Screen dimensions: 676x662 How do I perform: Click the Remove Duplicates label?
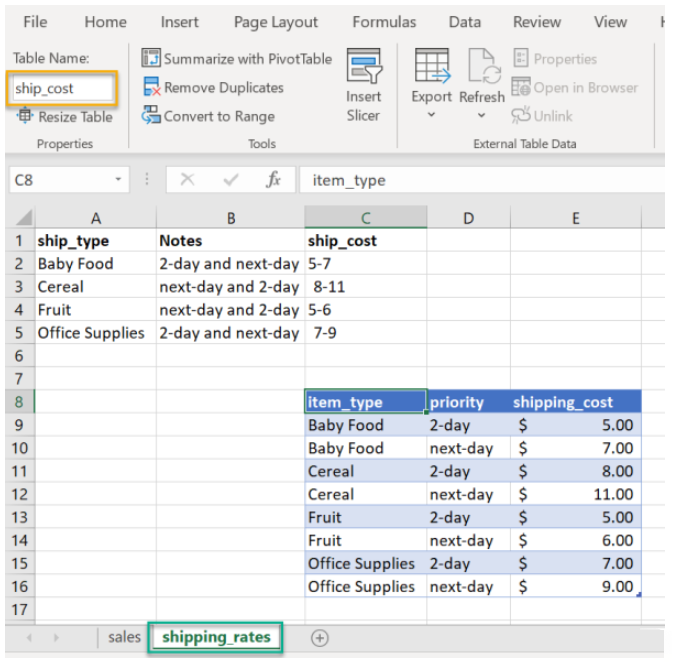pyautogui.click(x=224, y=87)
